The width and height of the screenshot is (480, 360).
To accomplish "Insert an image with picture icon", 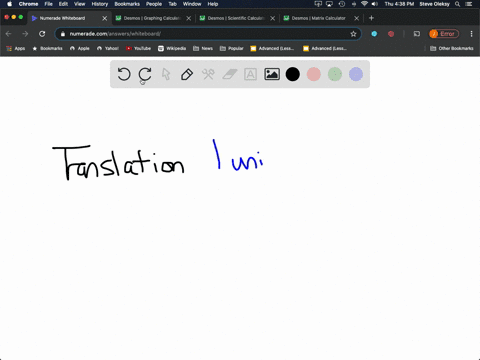I will pyautogui.click(x=272, y=74).
